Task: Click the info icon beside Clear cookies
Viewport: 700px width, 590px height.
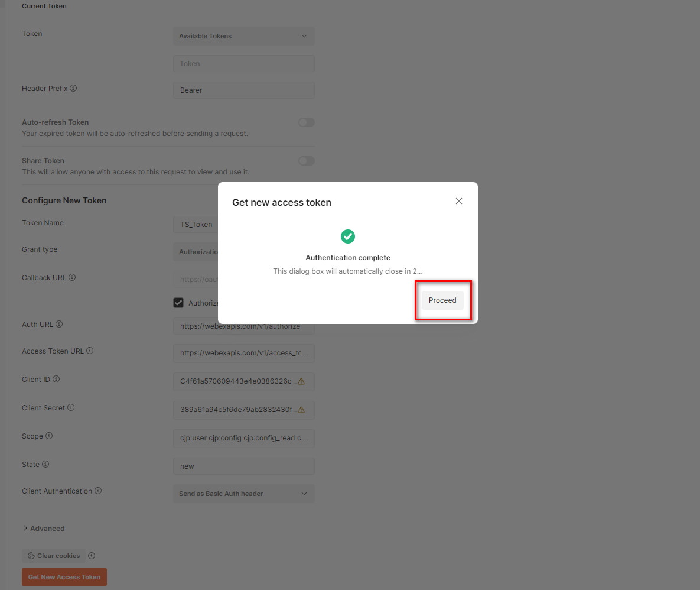Action: [92, 556]
